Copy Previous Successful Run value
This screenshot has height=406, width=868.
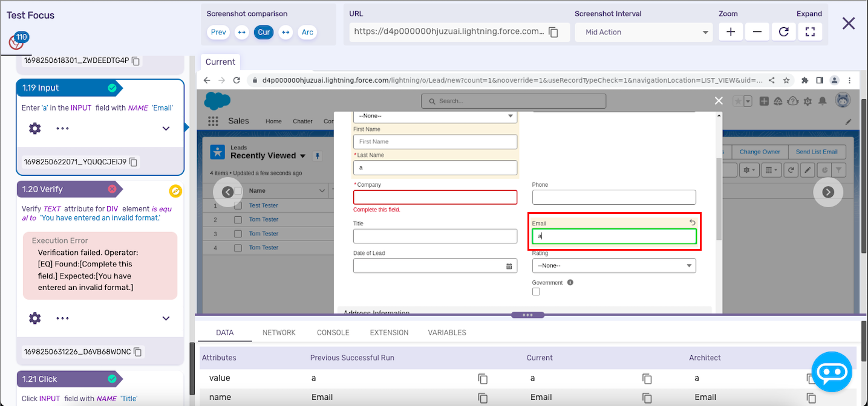point(483,378)
